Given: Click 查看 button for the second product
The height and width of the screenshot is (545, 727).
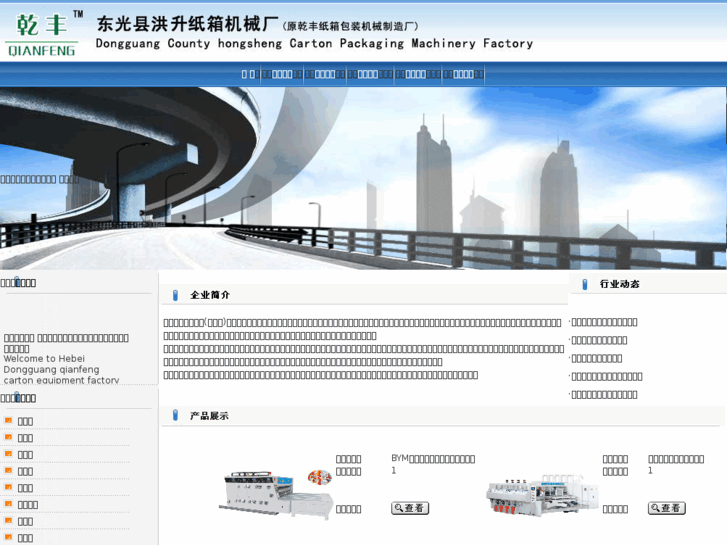Looking at the screenshot, I should [666, 508].
